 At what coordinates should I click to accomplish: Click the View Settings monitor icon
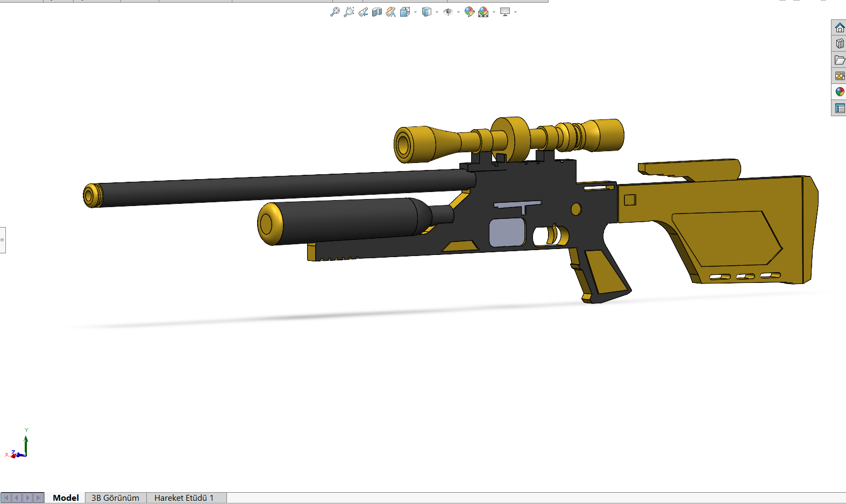coord(505,12)
